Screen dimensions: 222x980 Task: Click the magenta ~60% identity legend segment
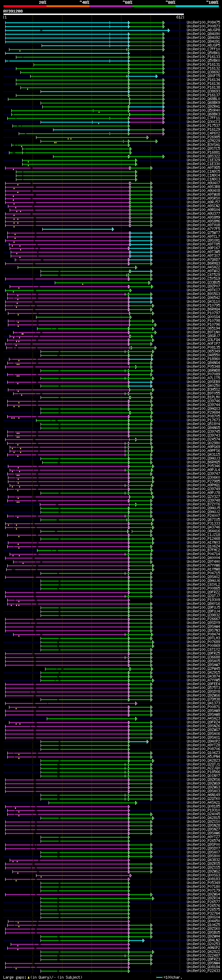tap(111, 6)
